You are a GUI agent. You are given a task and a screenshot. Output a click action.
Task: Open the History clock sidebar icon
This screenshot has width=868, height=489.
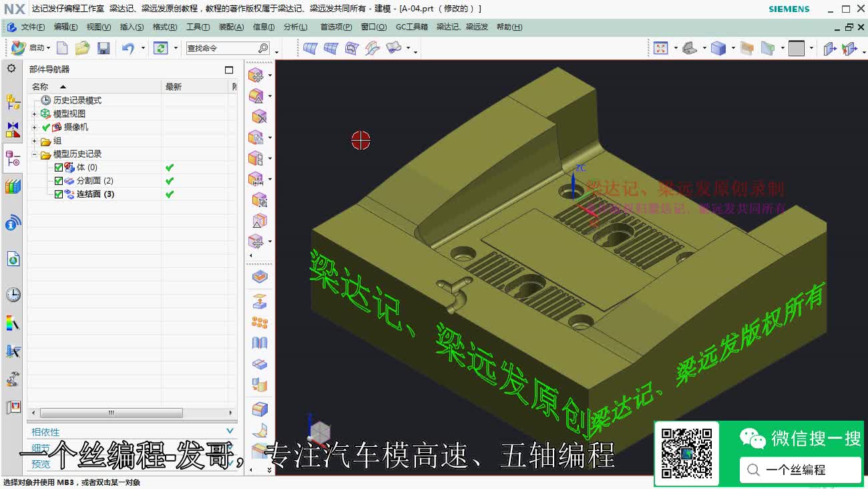(13, 295)
